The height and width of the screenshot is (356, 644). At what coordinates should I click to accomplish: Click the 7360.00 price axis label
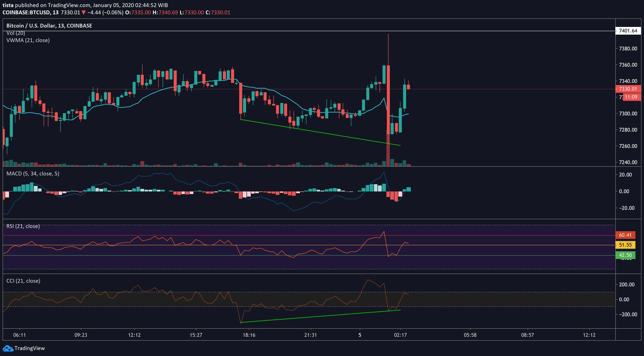pos(628,65)
